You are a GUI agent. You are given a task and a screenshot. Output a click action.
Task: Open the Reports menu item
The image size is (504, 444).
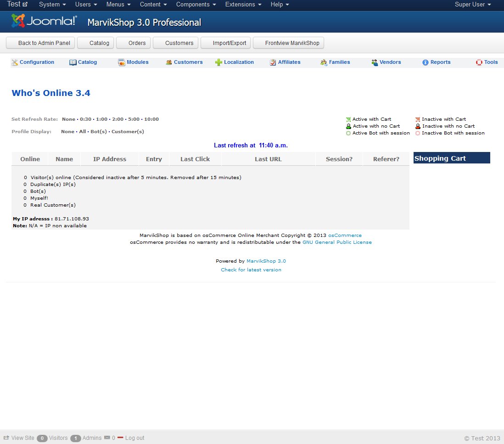point(440,62)
